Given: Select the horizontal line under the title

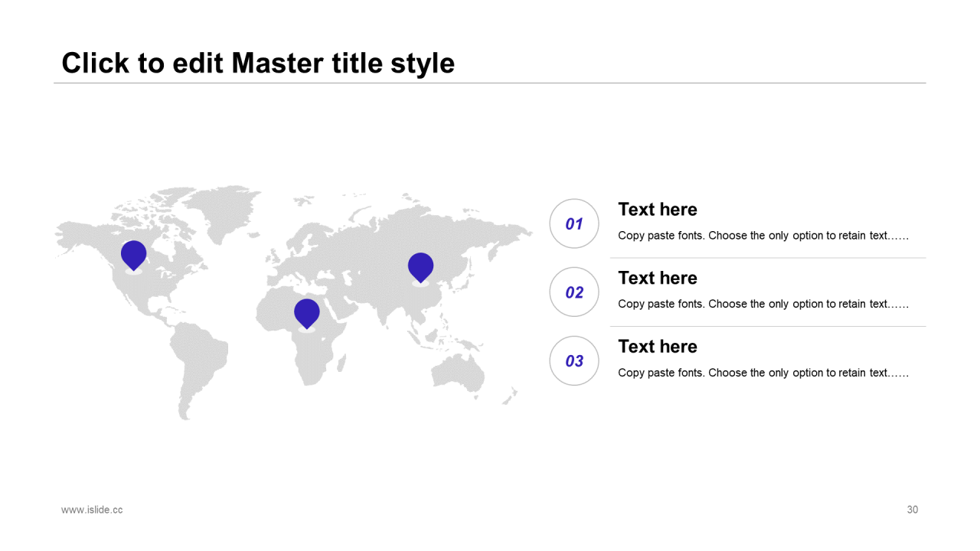Looking at the screenshot, I should [x=490, y=83].
